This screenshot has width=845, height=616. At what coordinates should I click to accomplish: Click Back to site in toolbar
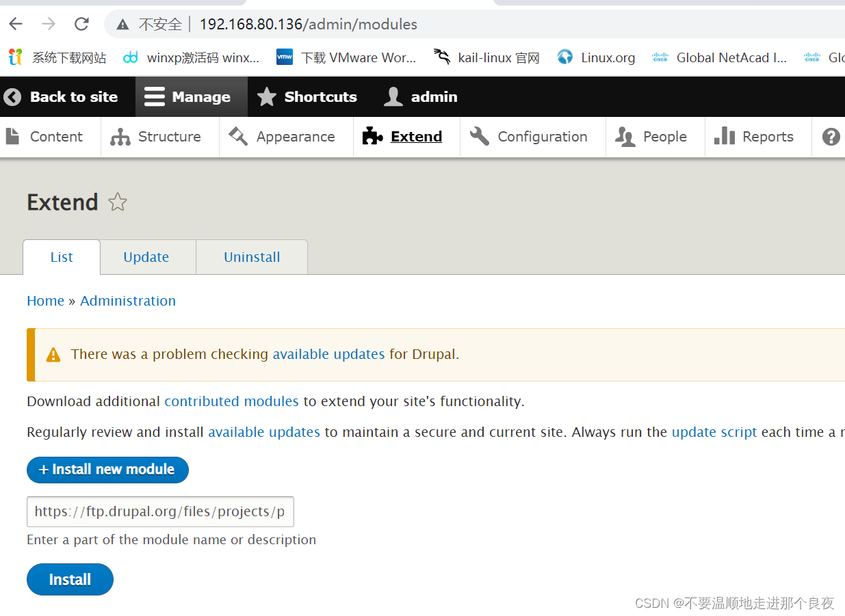pos(61,97)
